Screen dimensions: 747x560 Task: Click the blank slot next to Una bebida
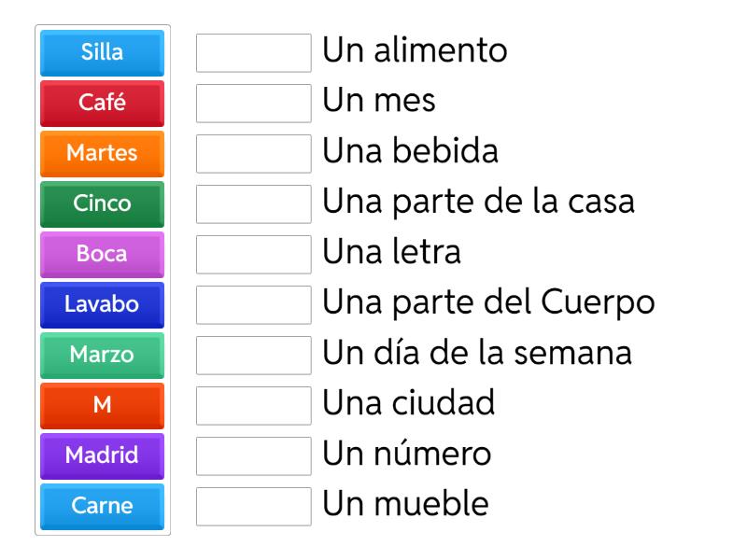click(254, 154)
